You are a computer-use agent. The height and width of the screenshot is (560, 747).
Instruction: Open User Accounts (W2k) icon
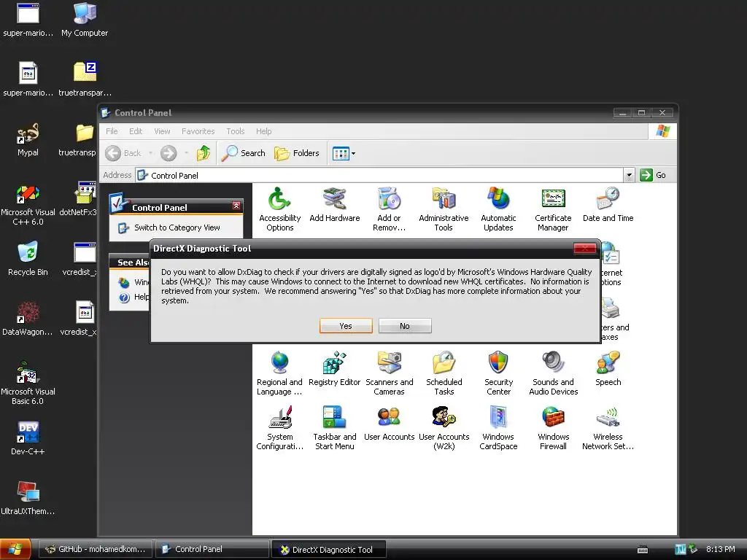click(444, 428)
